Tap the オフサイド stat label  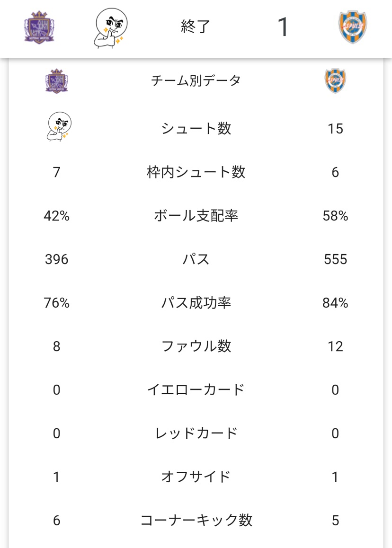196,477
